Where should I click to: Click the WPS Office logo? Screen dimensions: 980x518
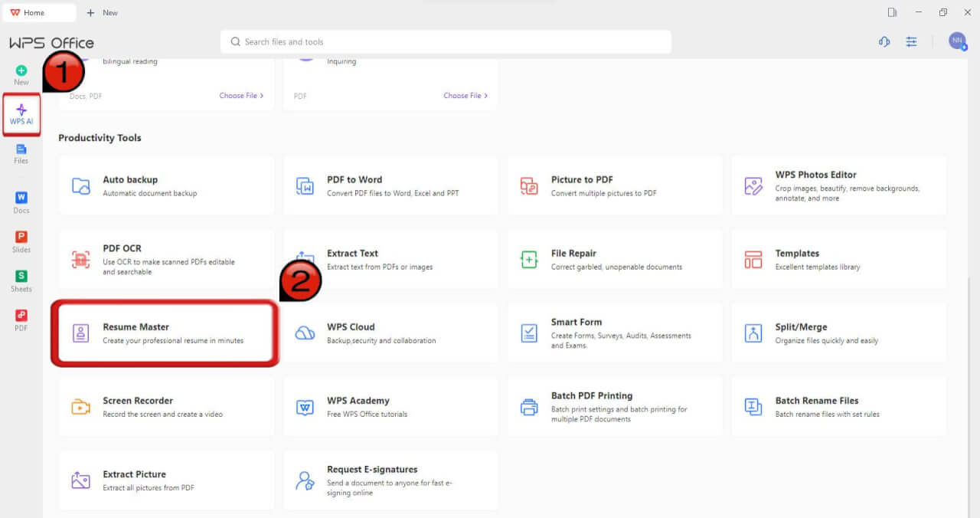pyautogui.click(x=51, y=43)
